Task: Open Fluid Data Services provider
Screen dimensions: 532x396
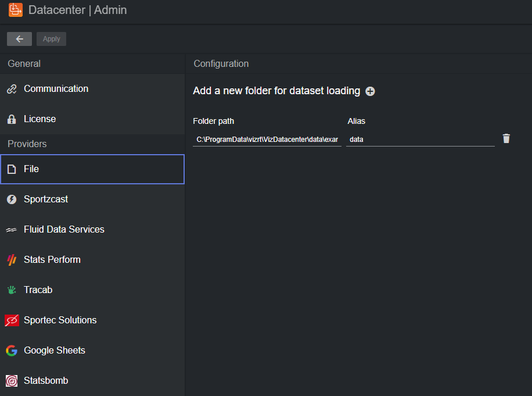Action: 92,230
